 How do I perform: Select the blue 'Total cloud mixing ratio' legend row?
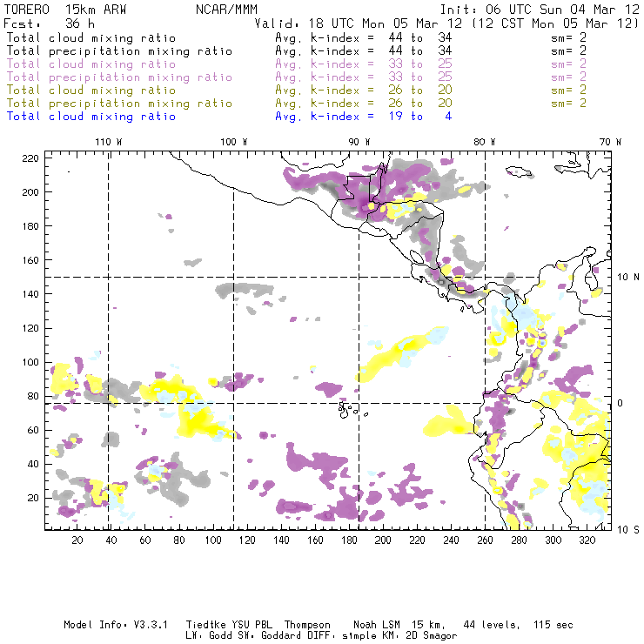coord(91,117)
